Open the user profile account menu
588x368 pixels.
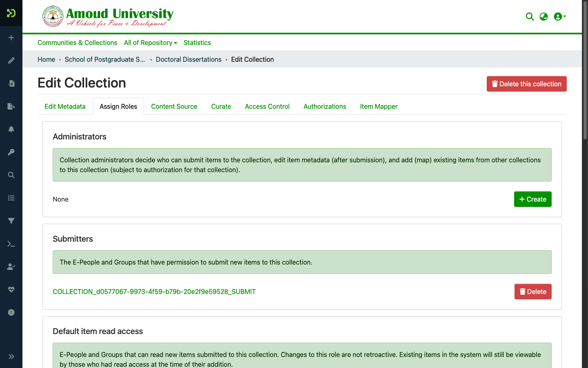(560, 16)
